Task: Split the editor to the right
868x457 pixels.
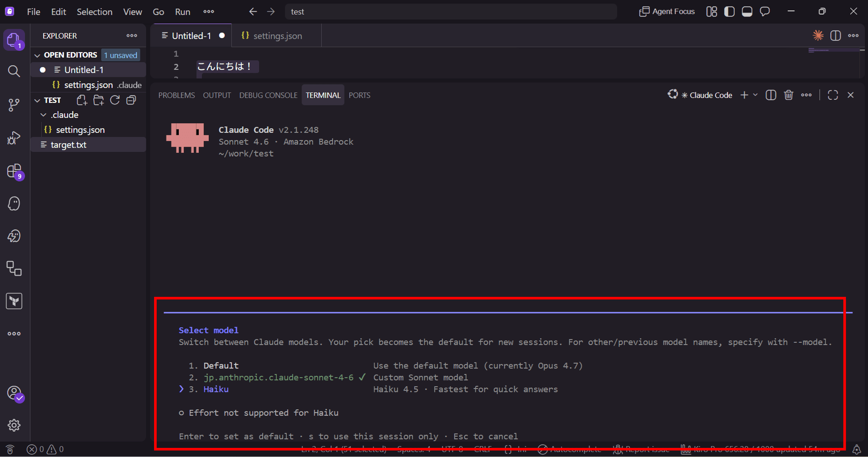Action: point(835,36)
